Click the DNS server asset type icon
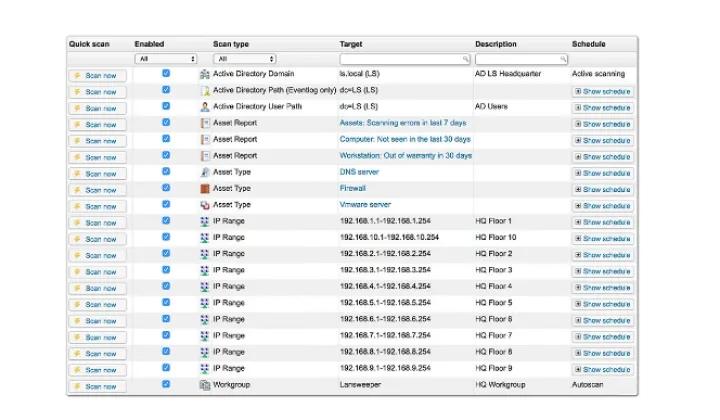Screen dimensions: 720x420 205,172
